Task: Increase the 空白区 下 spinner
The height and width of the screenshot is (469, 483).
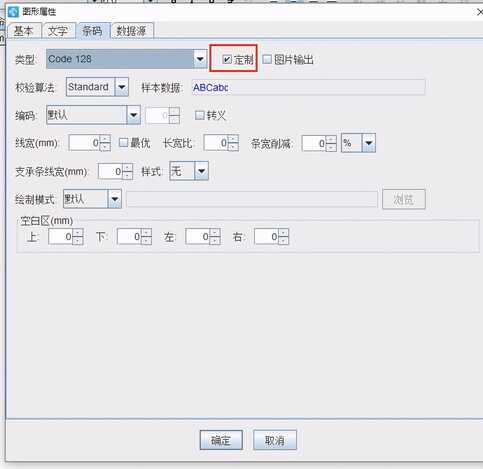Action: (x=146, y=233)
